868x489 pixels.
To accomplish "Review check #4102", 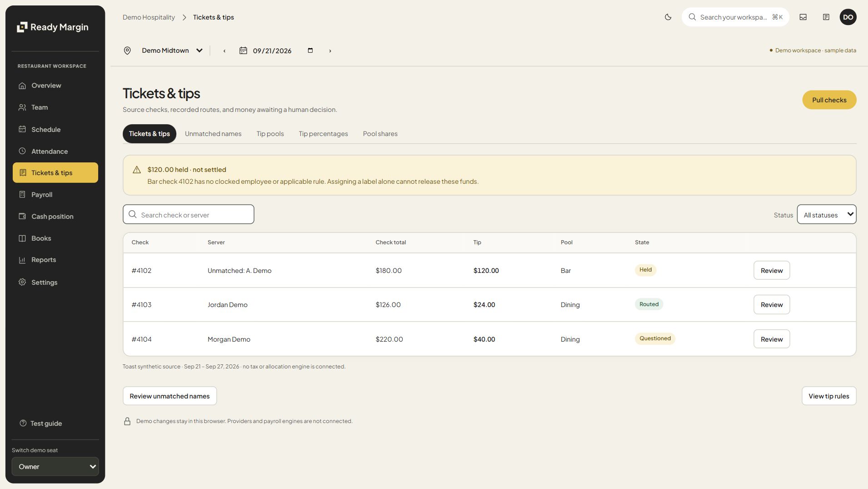I will click(772, 270).
